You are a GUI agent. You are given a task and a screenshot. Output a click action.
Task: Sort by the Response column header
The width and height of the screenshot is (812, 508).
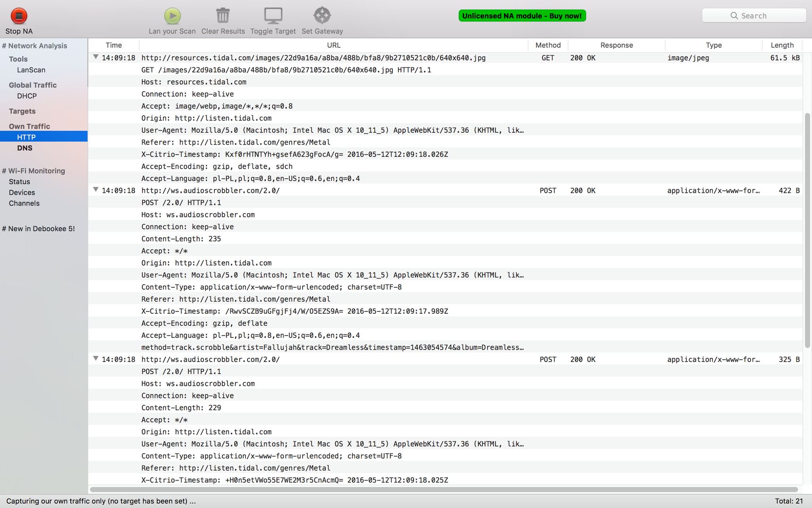[617, 45]
